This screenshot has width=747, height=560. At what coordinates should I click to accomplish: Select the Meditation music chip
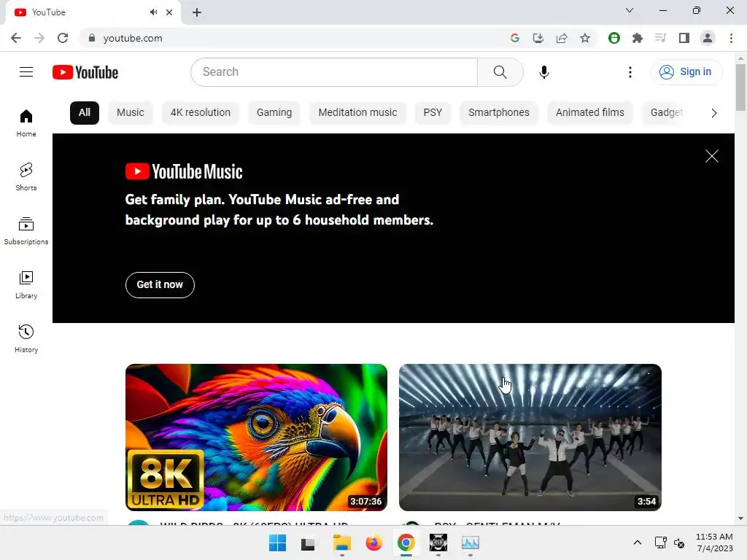point(357,113)
